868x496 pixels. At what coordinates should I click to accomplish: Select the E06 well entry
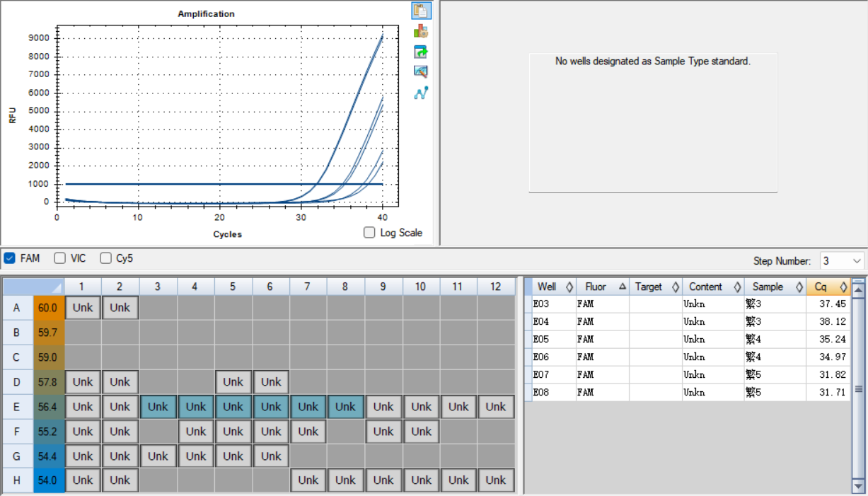(x=554, y=357)
